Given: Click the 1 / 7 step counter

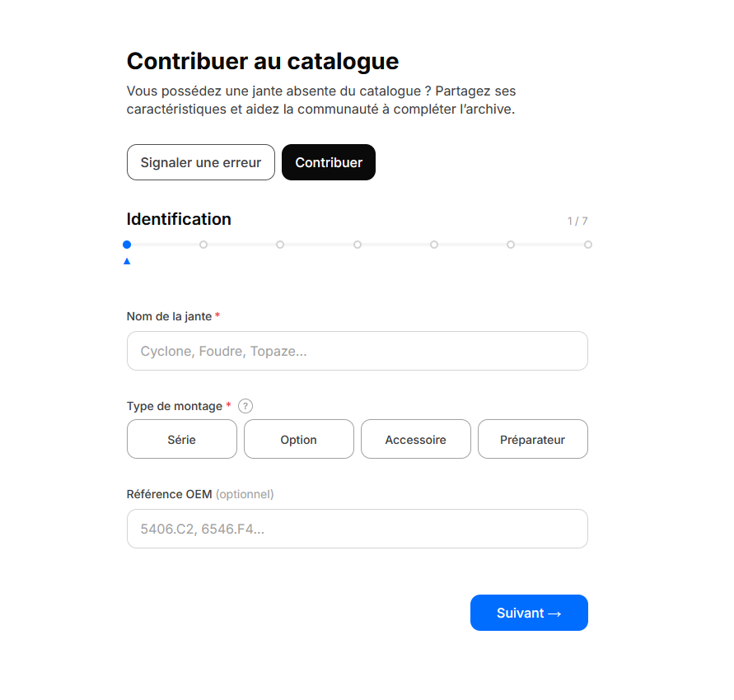Looking at the screenshot, I should coord(577,221).
